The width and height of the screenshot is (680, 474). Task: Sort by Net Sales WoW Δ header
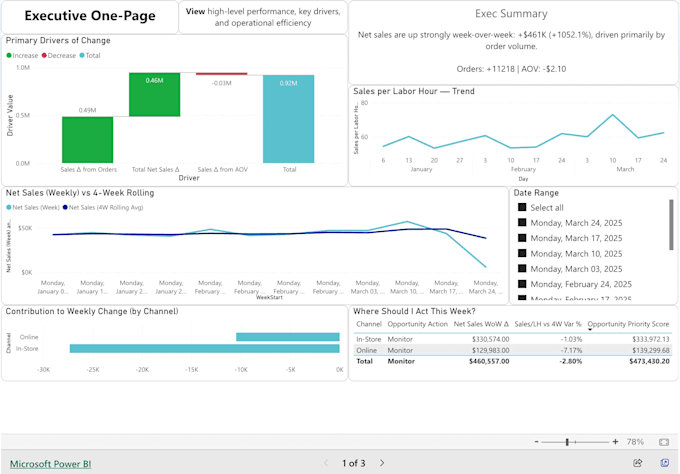(x=481, y=324)
